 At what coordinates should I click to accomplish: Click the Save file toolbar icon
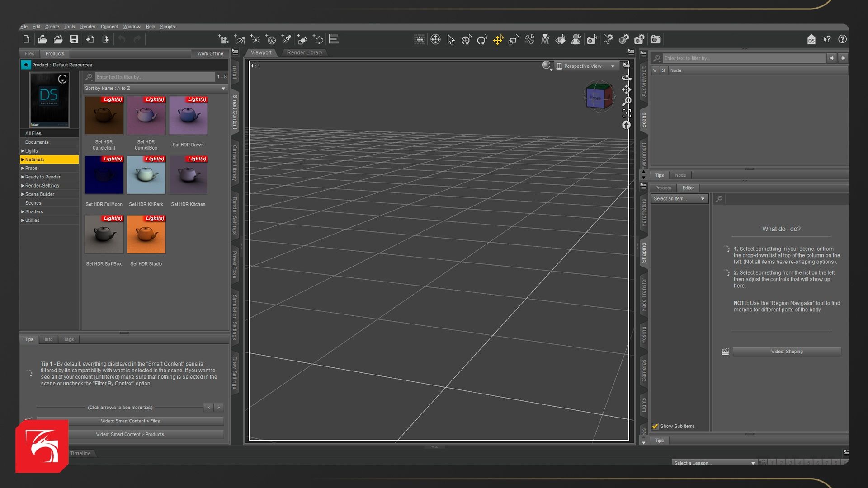tap(74, 39)
